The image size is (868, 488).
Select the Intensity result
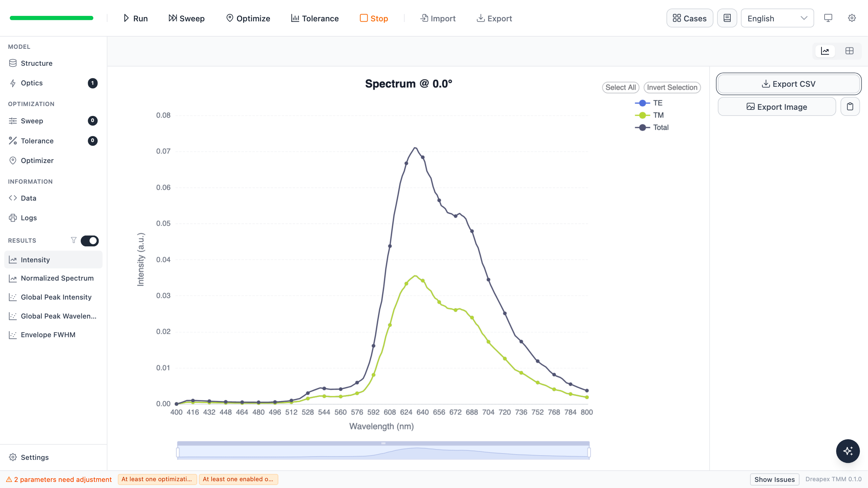(54, 260)
